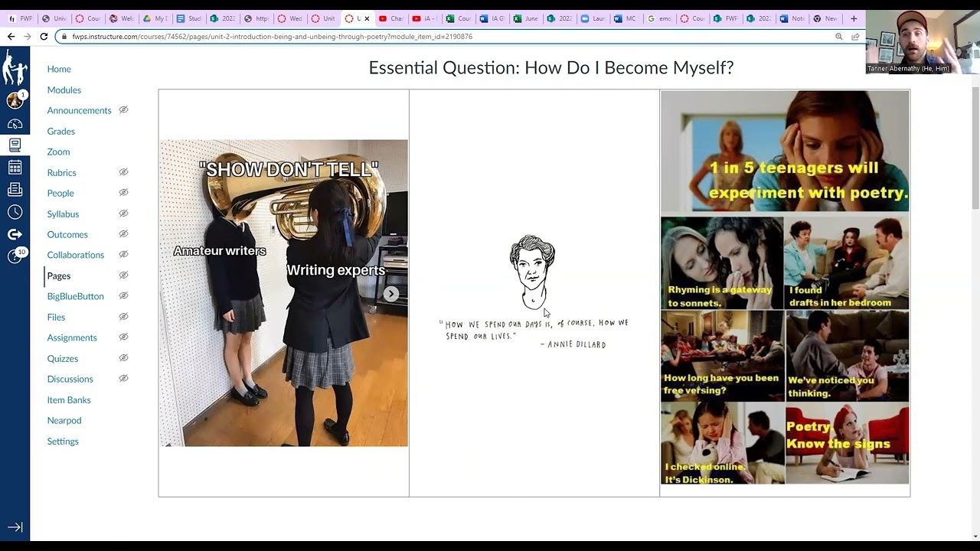This screenshot has width=980, height=551.
Task: Click the teenagers experiment with poetry meme
Action: pyautogui.click(x=785, y=288)
